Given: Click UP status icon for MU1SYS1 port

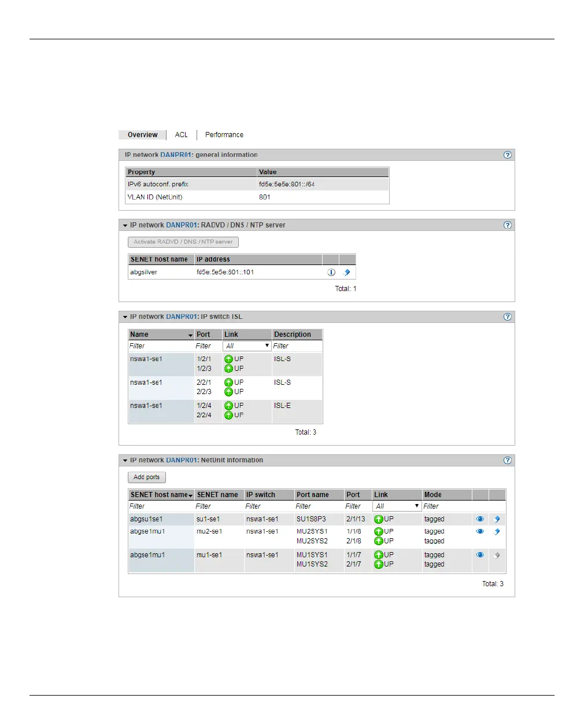Looking at the screenshot, I should [x=379, y=555].
